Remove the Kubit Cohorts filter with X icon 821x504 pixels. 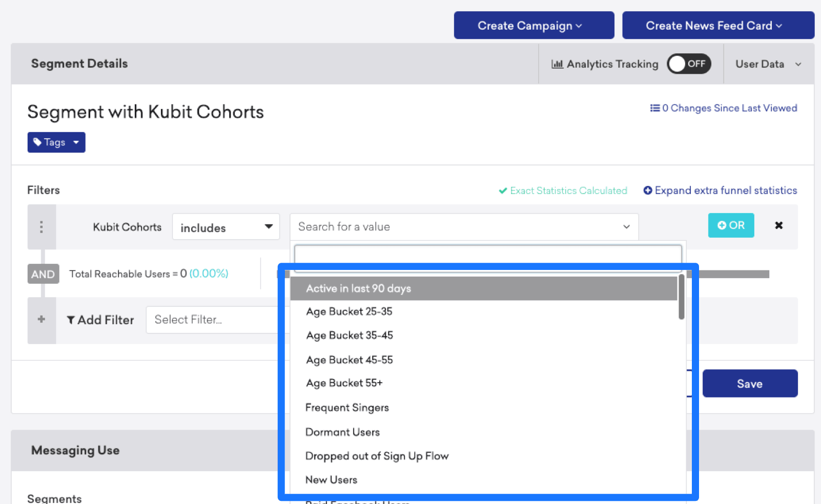coord(778,225)
